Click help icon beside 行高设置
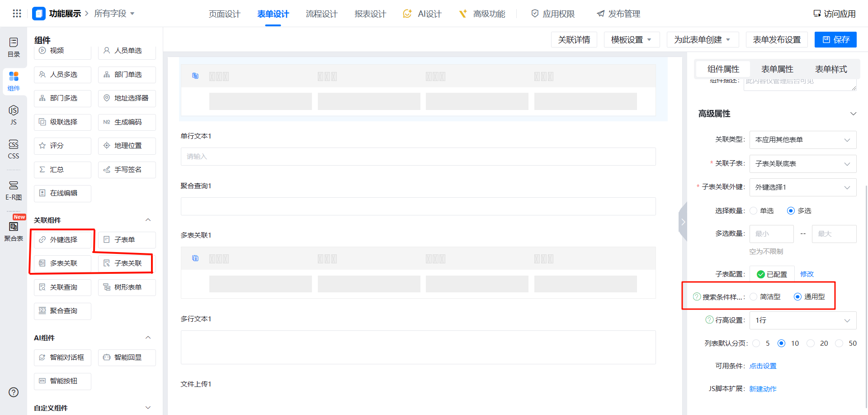The height and width of the screenshot is (415, 868). tap(709, 320)
